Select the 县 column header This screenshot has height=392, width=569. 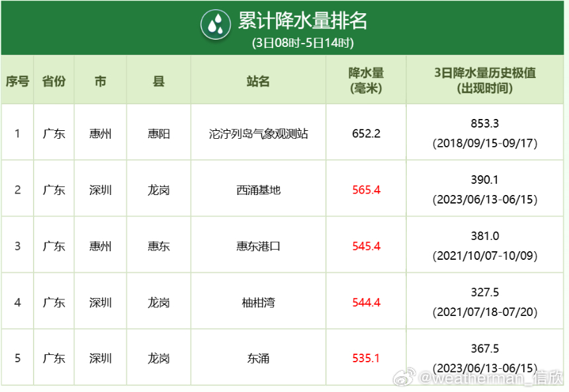coord(159,81)
